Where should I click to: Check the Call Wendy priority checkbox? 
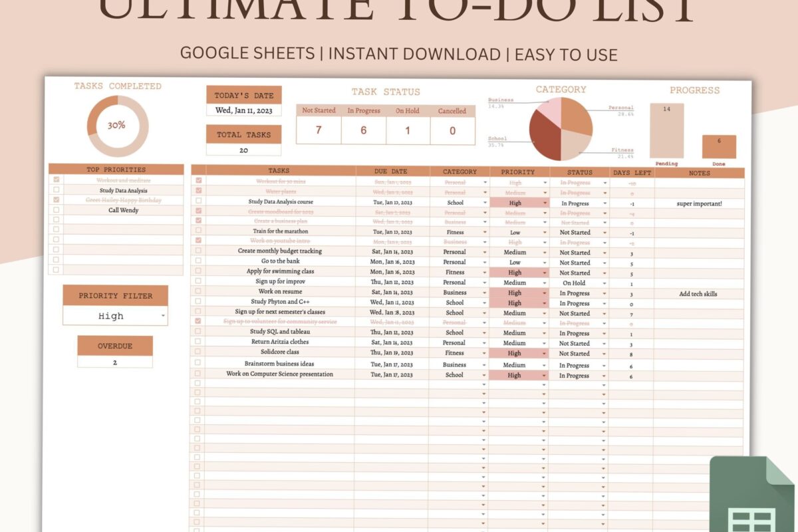[x=58, y=210]
